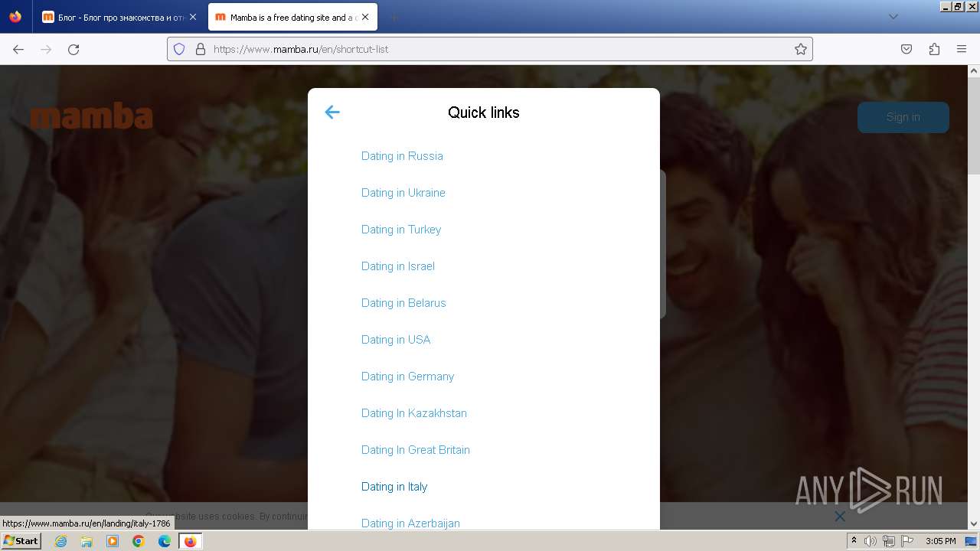Image resolution: width=980 pixels, height=551 pixels.
Task: Reload the page with refresh icon
Action: point(73,49)
